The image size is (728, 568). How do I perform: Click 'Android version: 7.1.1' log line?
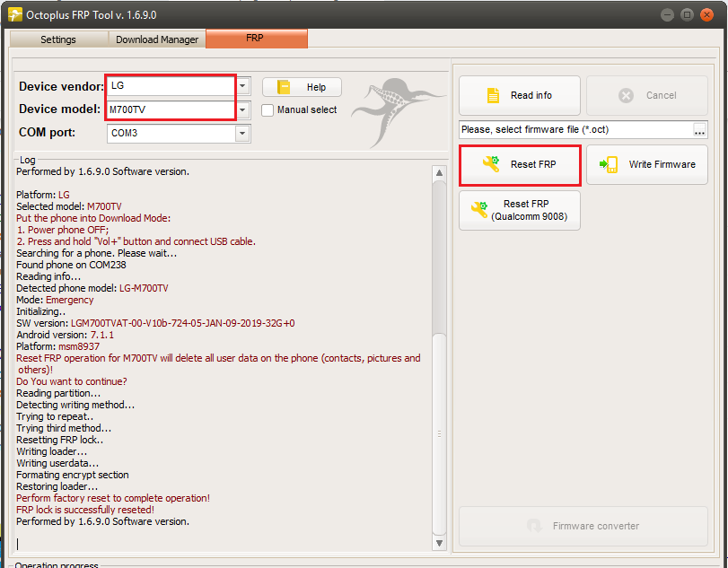pos(65,335)
